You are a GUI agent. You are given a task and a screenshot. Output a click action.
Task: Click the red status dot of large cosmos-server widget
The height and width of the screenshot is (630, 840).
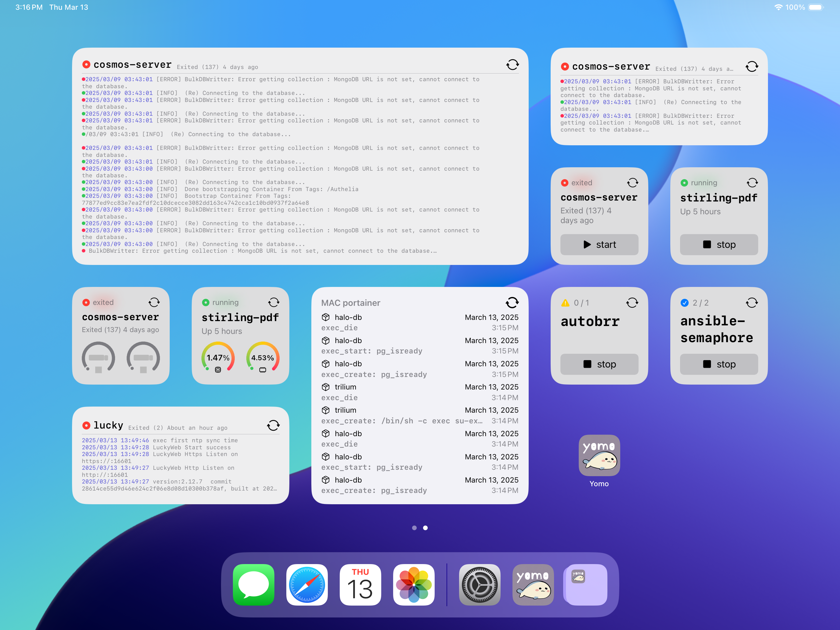[x=86, y=65]
